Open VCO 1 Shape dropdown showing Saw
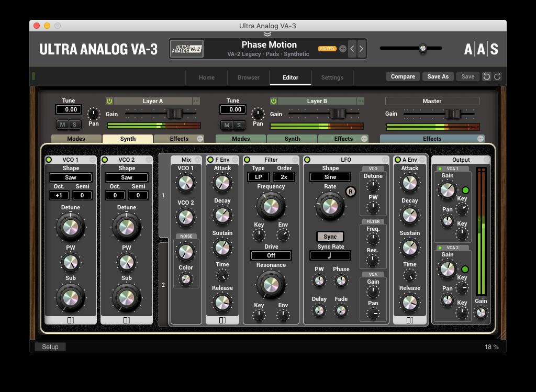 click(71, 177)
